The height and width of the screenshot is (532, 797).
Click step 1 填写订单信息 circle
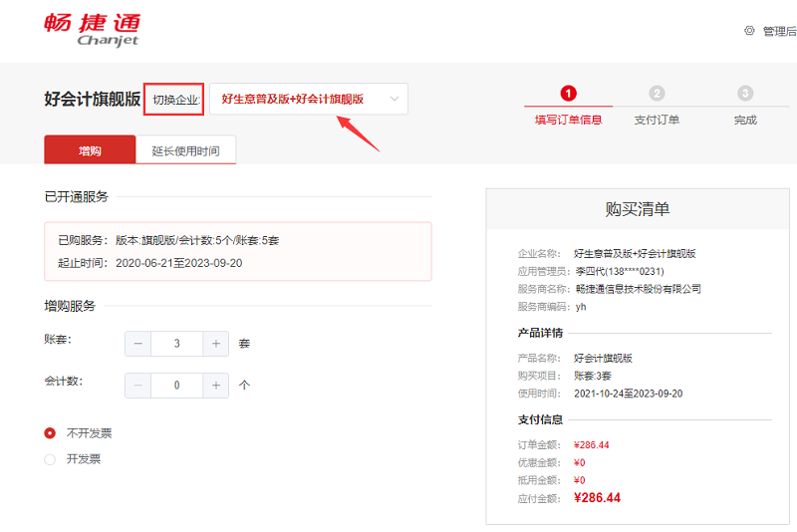coord(568,94)
